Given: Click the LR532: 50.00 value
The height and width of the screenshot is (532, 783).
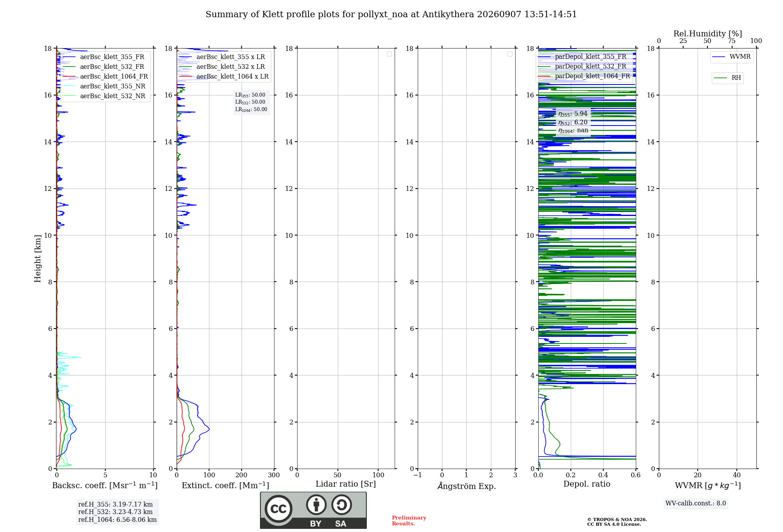Looking at the screenshot, I should pyautogui.click(x=250, y=102).
